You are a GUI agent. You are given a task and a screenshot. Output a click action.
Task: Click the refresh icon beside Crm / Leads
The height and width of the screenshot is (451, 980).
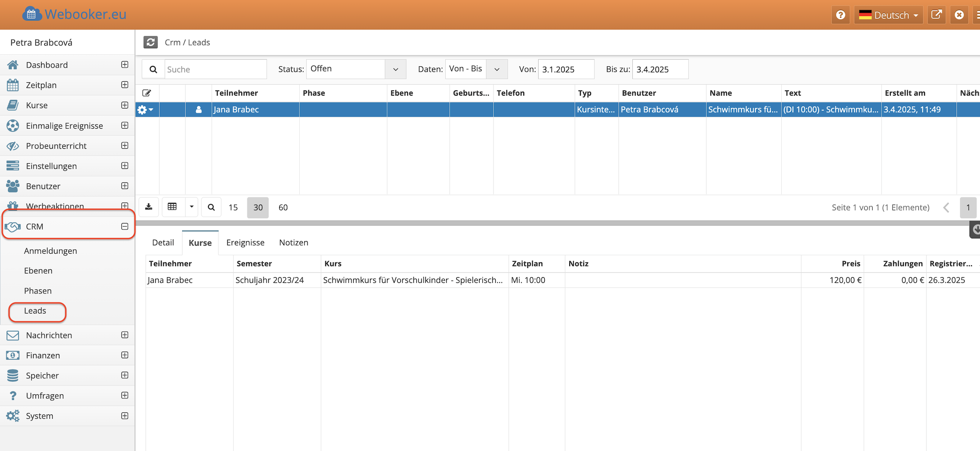[x=150, y=42]
